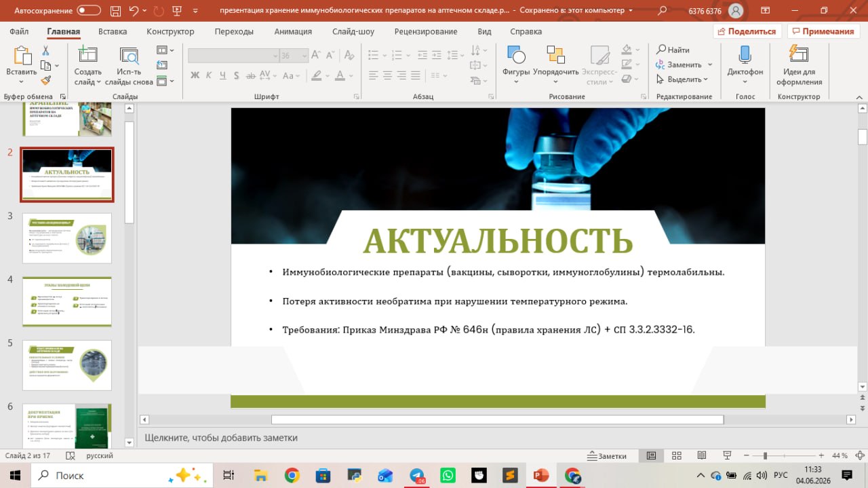Image resolution: width=868 pixels, height=488 pixels.
Task: Open Telegram from the taskbar
Action: [x=417, y=475]
